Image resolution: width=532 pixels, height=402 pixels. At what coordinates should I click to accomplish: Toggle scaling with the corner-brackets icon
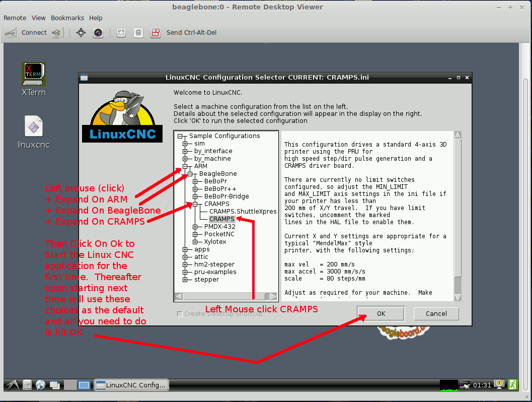(121, 33)
